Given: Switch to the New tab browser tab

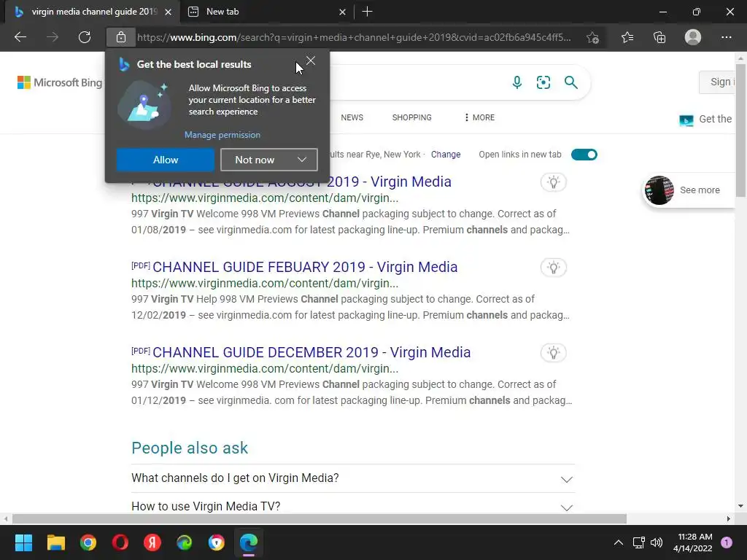Looking at the screenshot, I should click(x=267, y=12).
